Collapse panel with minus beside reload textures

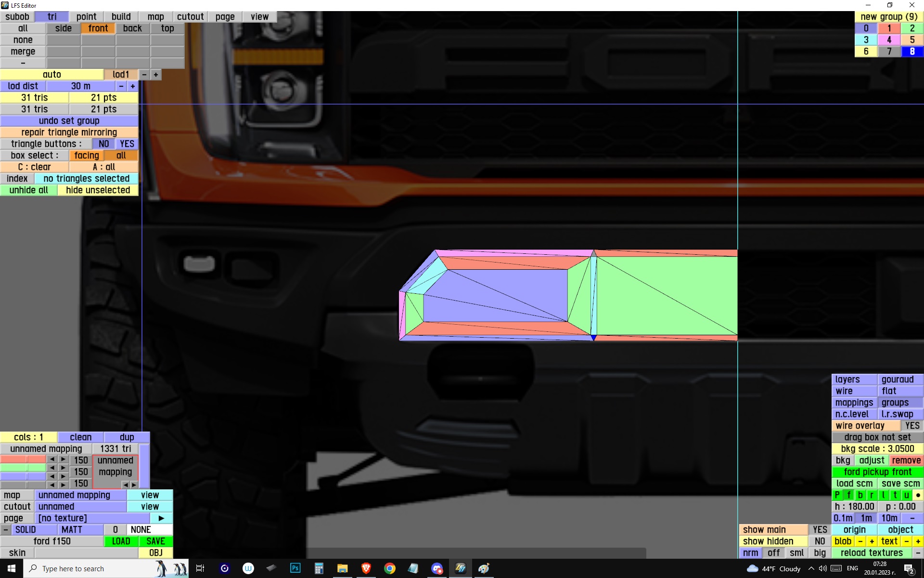click(x=918, y=553)
